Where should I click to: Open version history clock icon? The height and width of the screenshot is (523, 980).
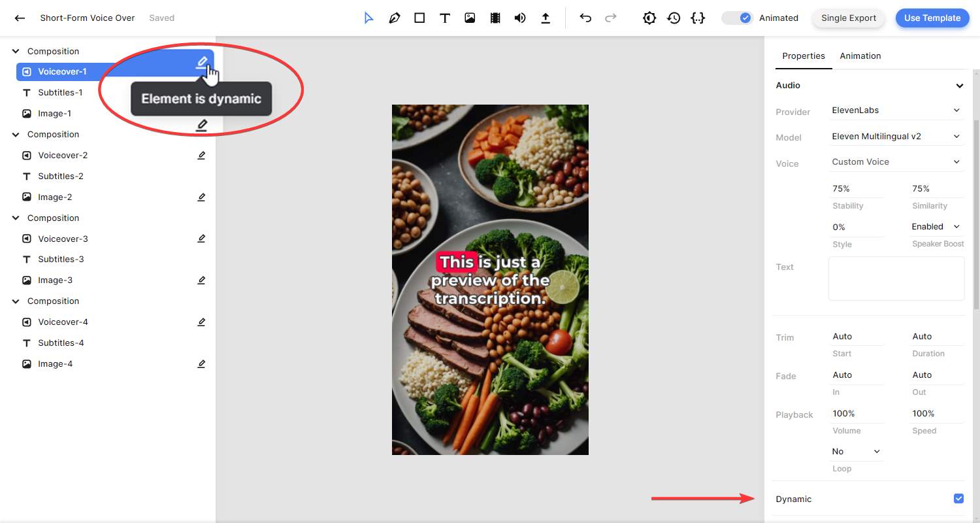tap(674, 18)
